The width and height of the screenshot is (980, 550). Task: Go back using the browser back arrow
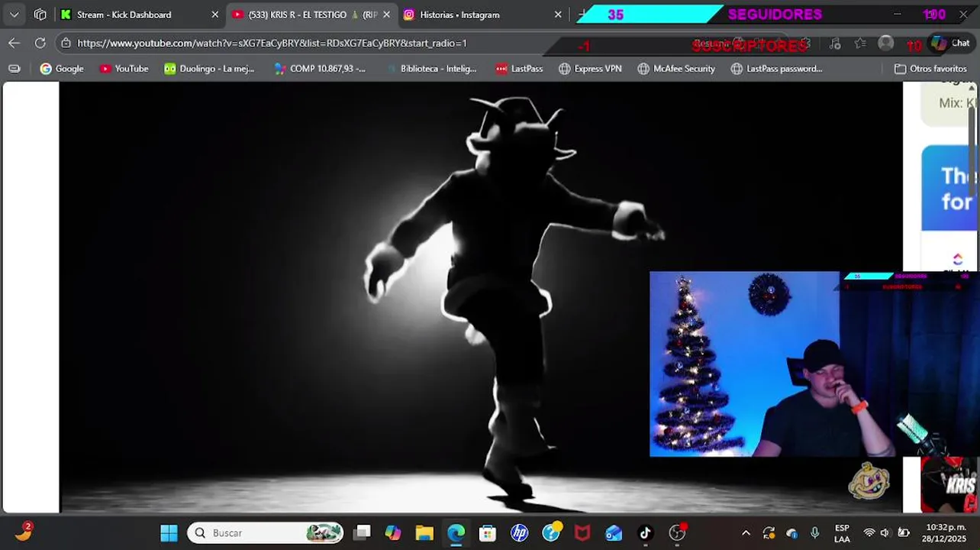(x=14, y=43)
